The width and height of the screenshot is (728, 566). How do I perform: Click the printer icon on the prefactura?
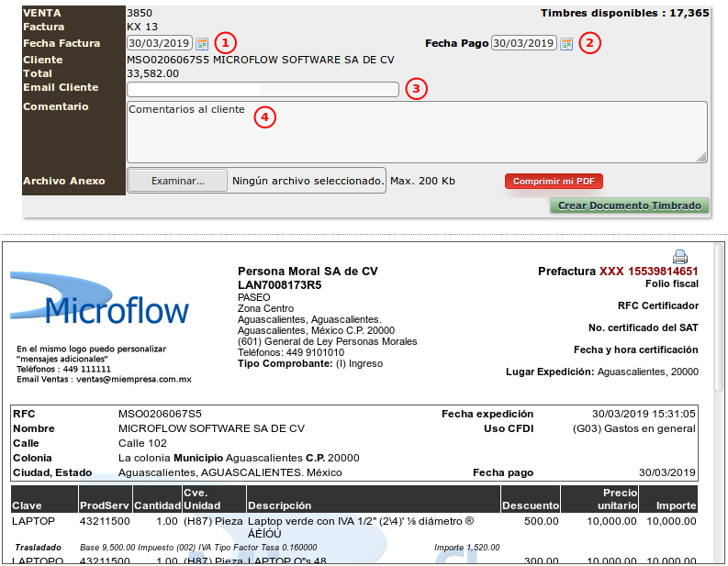[680, 257]
